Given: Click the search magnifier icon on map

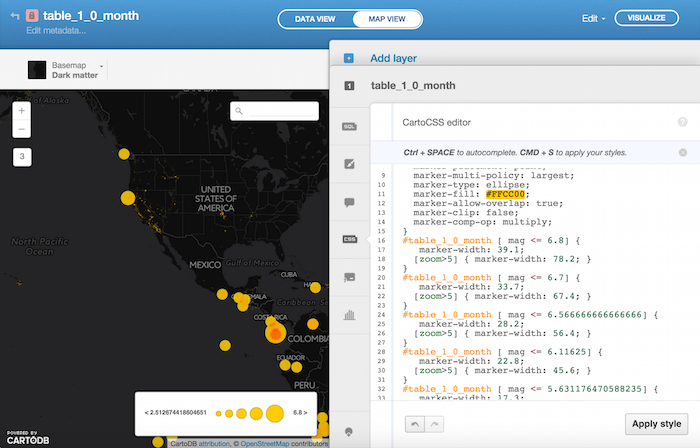Looking at the screenshot, I should click(239, 111).
